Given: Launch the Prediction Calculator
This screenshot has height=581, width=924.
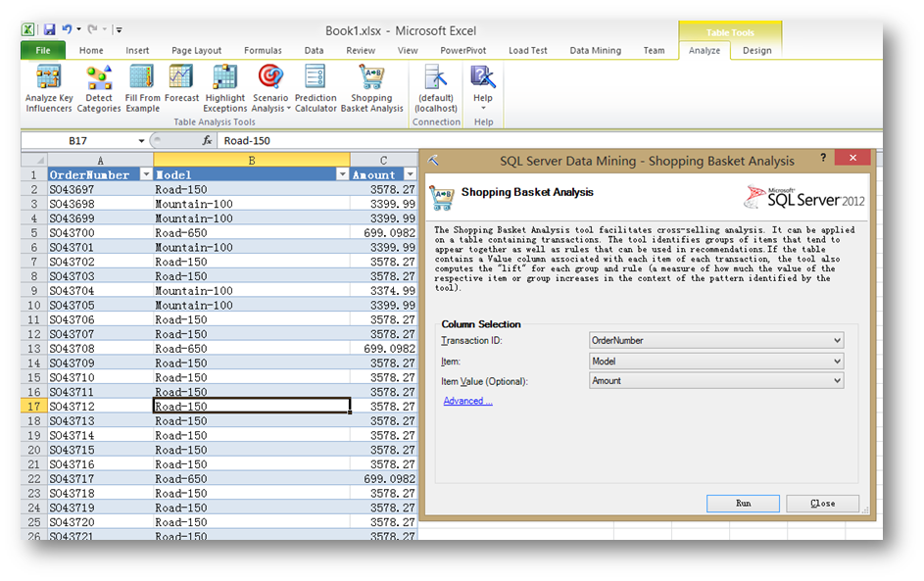Looking at the screenshot, I should [x=316, y=88].
